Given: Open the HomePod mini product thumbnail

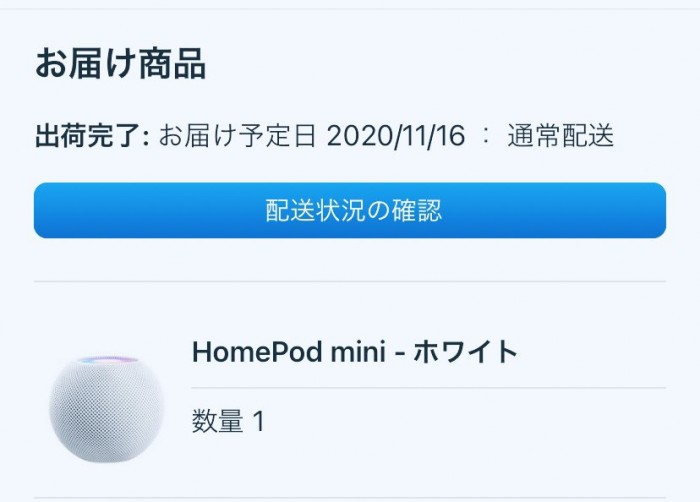Looking at the screenshot, I should click(x=106, y=408).
